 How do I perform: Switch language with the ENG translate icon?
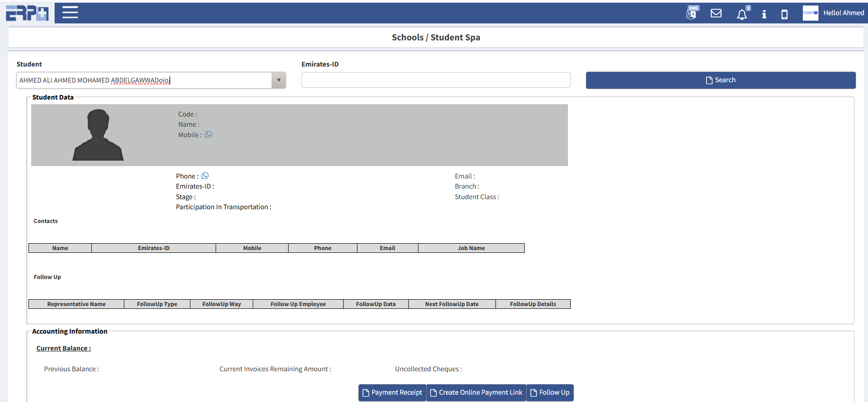pyautogui.click(x=692, y=13)
